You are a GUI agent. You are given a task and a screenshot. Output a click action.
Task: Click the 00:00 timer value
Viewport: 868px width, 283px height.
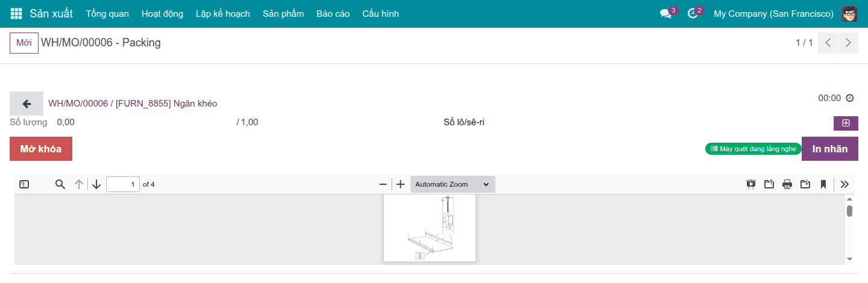point(829,98)
